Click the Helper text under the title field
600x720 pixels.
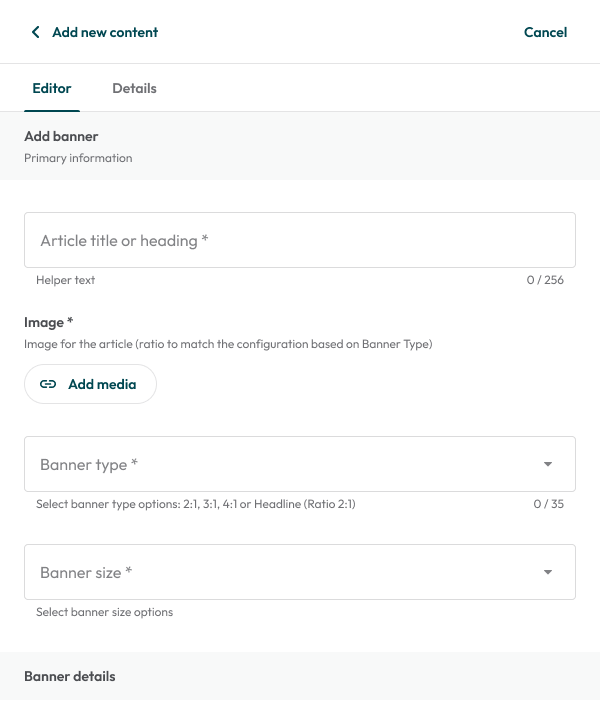point(66,280)
